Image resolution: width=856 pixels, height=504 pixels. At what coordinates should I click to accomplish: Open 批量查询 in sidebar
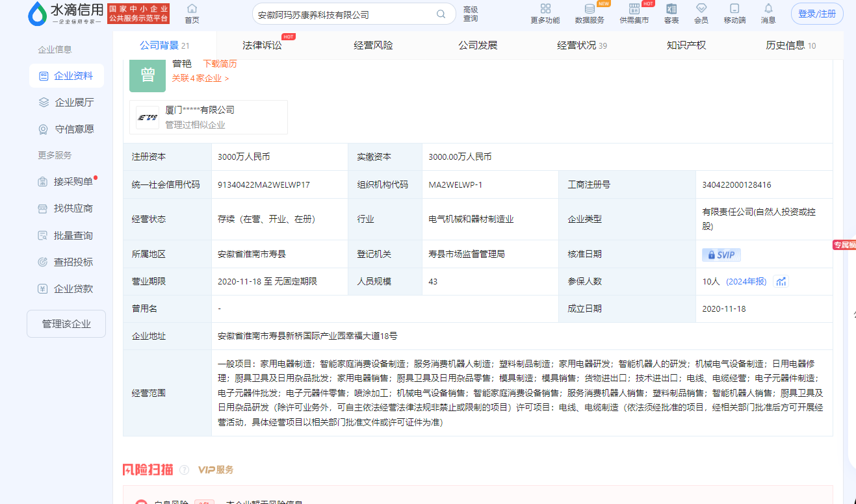[x=66, y=235]
